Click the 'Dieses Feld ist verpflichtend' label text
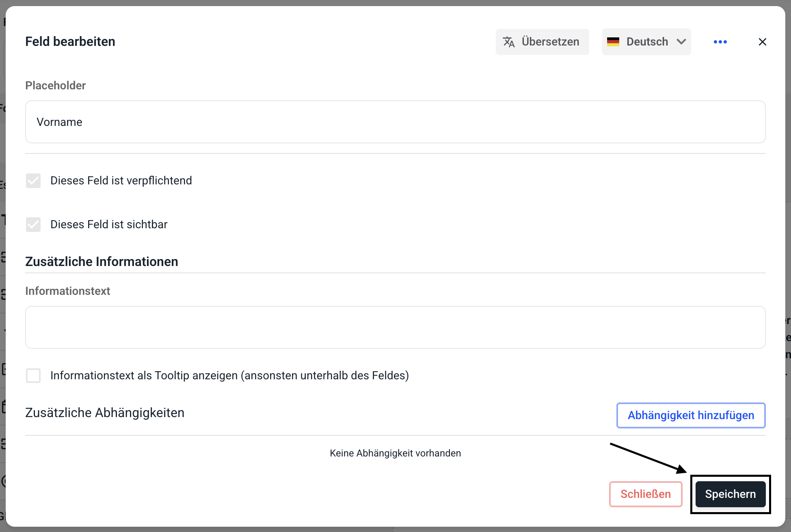This screenshot has height=532, width=791. (121, 181)
